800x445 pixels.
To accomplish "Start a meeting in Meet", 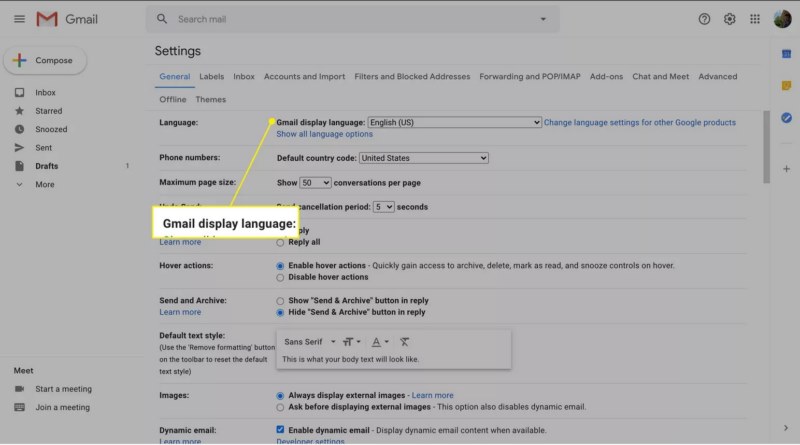I will 63,389.
